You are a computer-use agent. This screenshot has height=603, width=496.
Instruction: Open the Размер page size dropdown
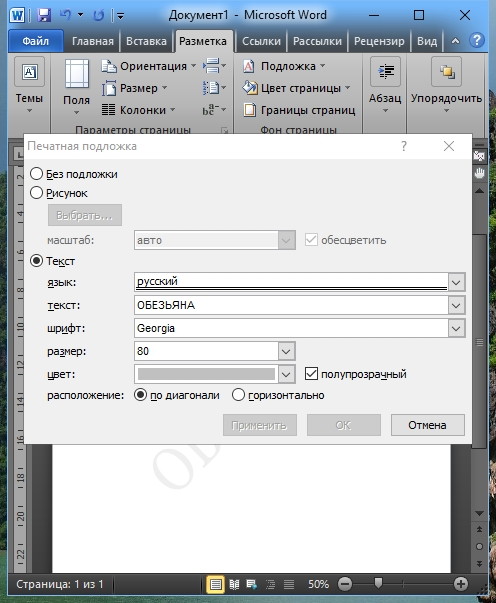[x=134, y=88]
